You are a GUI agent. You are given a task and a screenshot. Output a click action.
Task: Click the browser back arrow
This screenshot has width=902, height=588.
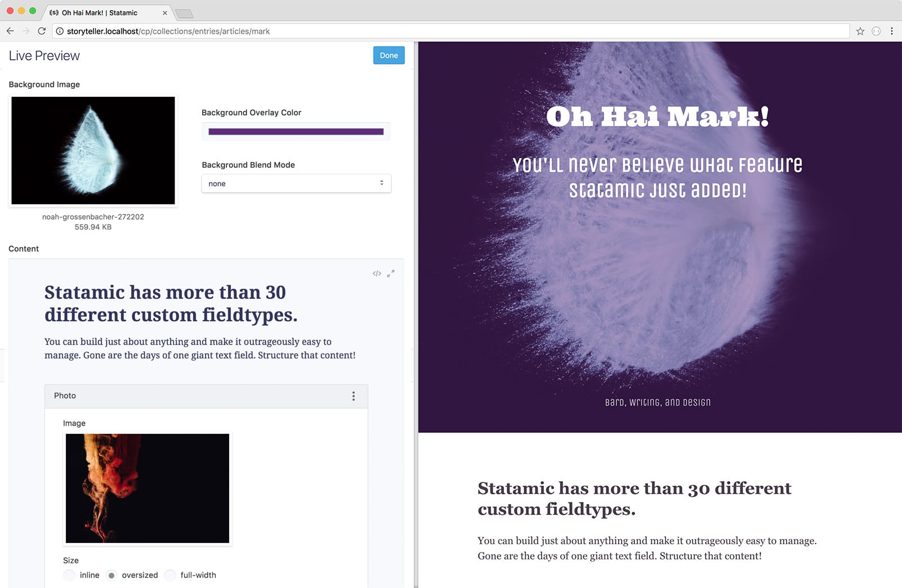(10, 31)
